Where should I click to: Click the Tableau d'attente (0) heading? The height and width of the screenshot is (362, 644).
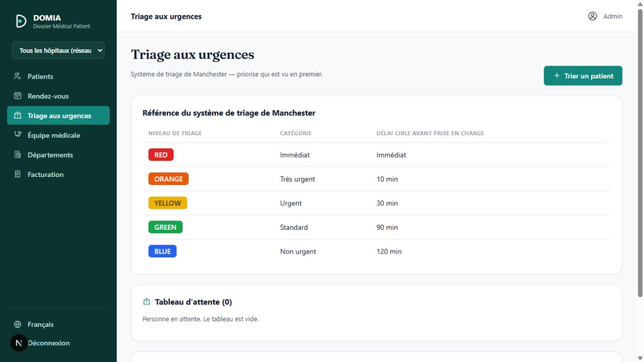coord(193,302)
